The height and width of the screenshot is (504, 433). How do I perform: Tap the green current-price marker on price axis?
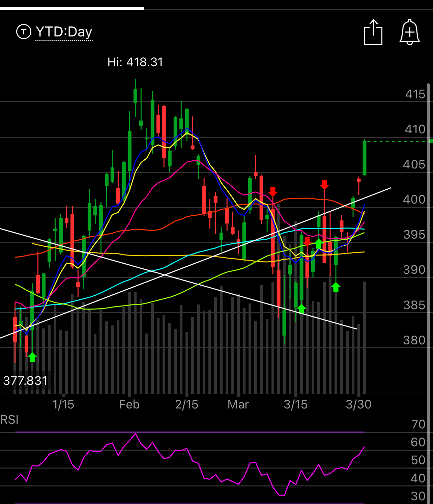tap(431, 141)
